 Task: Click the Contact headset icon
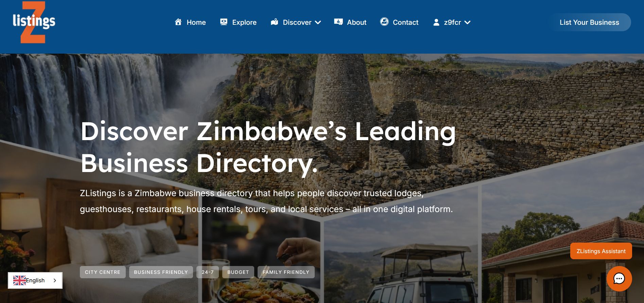384,22
